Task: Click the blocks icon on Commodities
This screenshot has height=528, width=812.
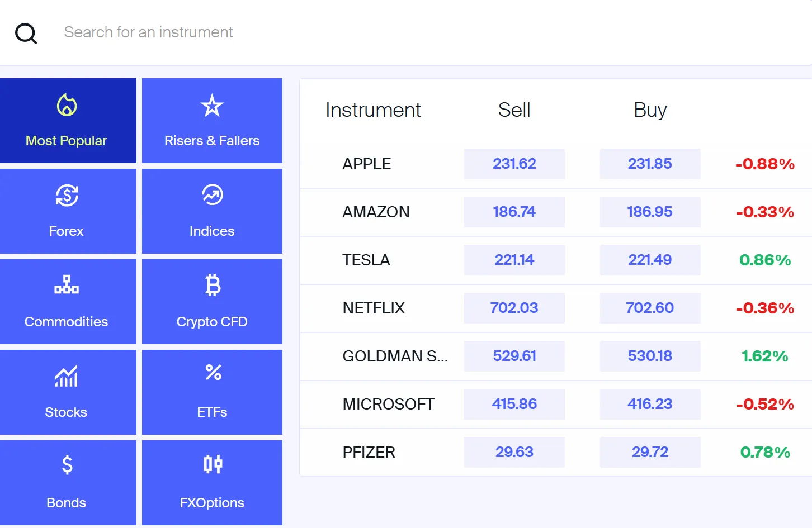Action: (x=67, y=284)
